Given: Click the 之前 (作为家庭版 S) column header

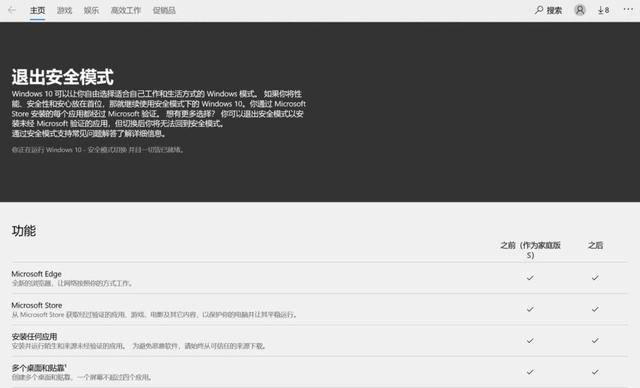Looking at the screenshot, I should tap(530, 250).
